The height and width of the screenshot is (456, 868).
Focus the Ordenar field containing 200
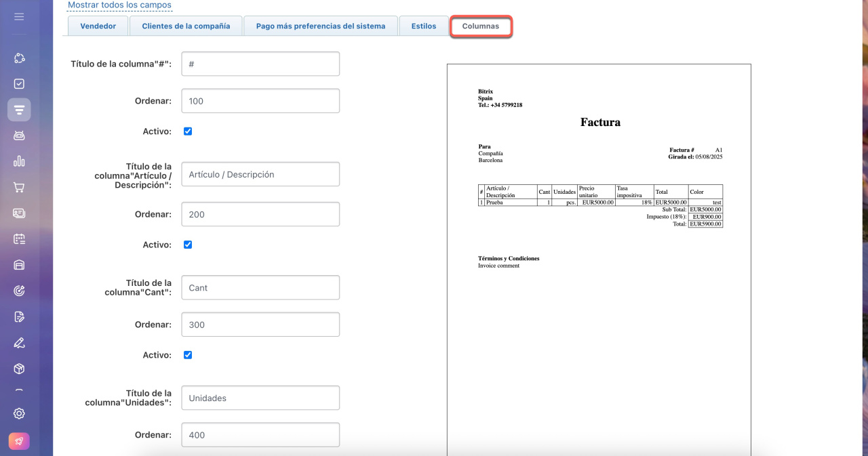coord(260,214)
